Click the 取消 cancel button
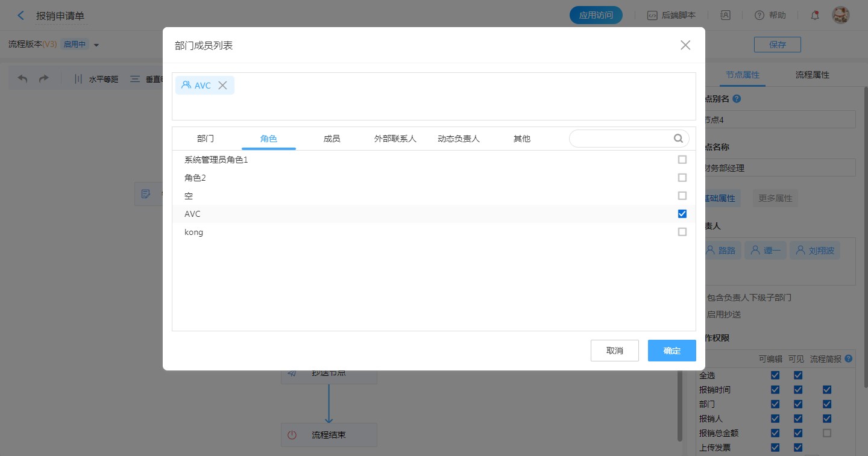This screenshot has height=456, width=868. [614, 351]
